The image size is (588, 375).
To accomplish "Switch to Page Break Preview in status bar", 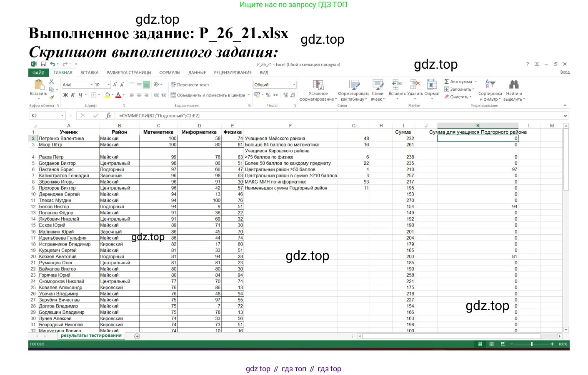I will tap(503, 344).
